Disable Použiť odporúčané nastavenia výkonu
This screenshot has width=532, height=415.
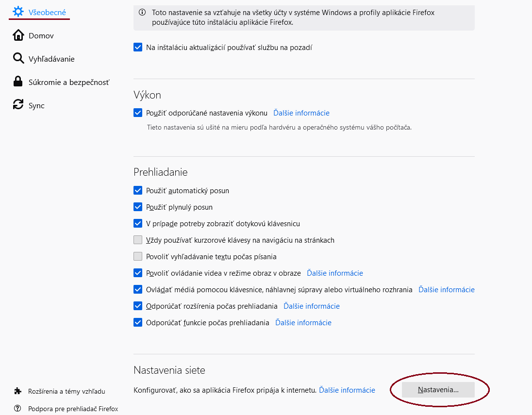138,113
